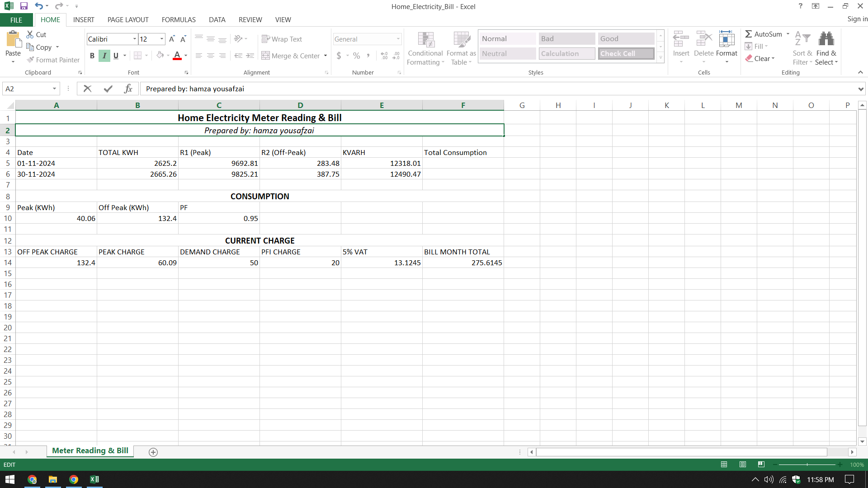This screenshot has width=868, height=488.
Task: Toggle Wrap Text for the cell
Action: [x=282, y=39]
